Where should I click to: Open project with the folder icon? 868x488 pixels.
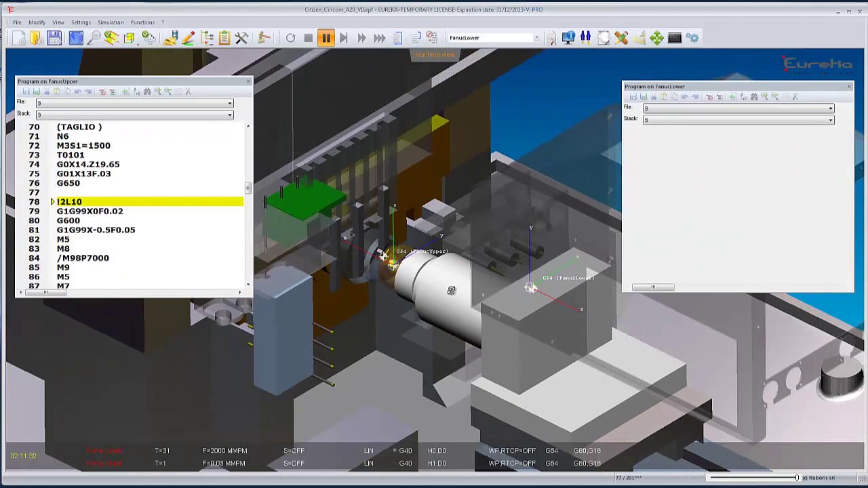[37, 38]
